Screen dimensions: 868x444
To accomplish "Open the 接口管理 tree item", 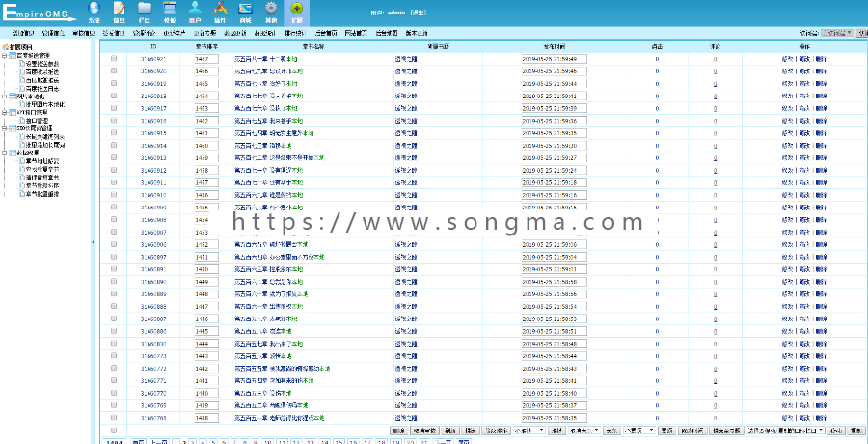I will click(38, 121).
